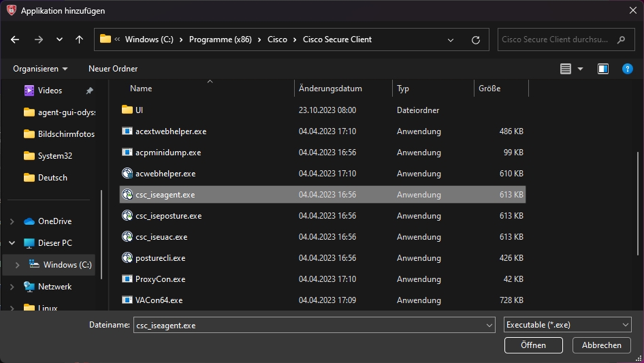Image resolution: width=644 pixels, height=363 pixels.
Task: Open help with the question mark icon
Action: pyautogui.click(x=628, y=69)
